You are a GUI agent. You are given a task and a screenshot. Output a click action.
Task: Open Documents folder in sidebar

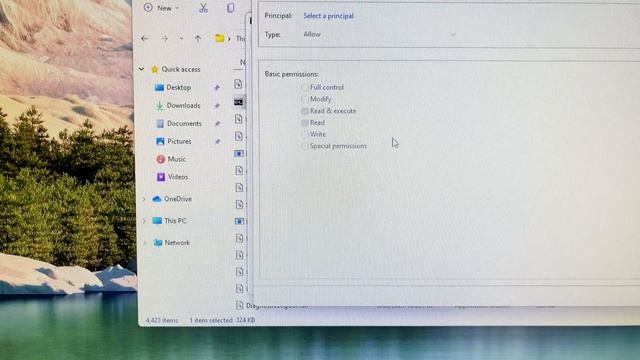coord(184,123)
